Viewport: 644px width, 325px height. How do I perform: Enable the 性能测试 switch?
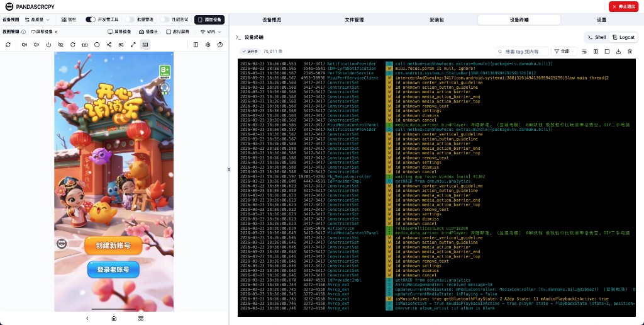click(x=165, y=20)
